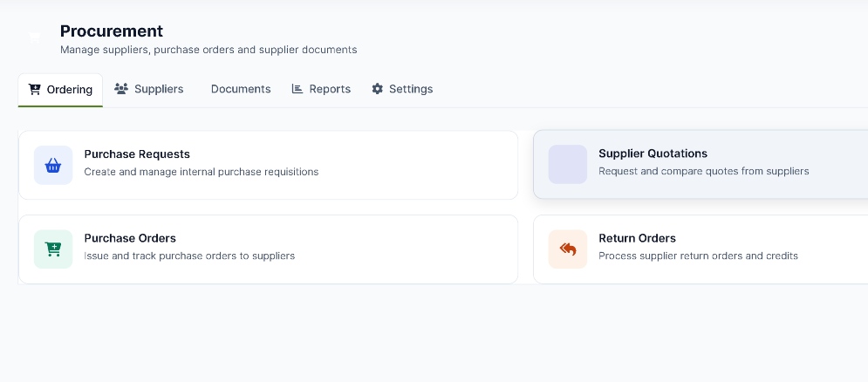
Task: Click text "Request and compare quotes from suppliers"
Action: tap(704, 171)
